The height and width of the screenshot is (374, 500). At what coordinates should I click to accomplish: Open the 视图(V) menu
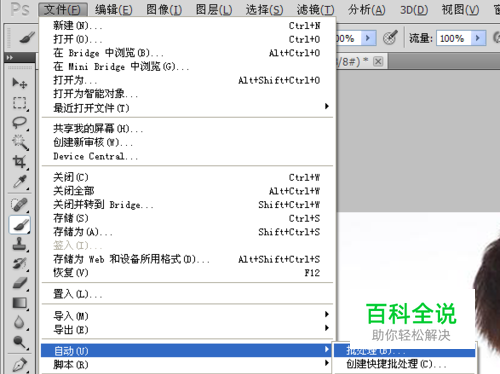pos(461,10)
